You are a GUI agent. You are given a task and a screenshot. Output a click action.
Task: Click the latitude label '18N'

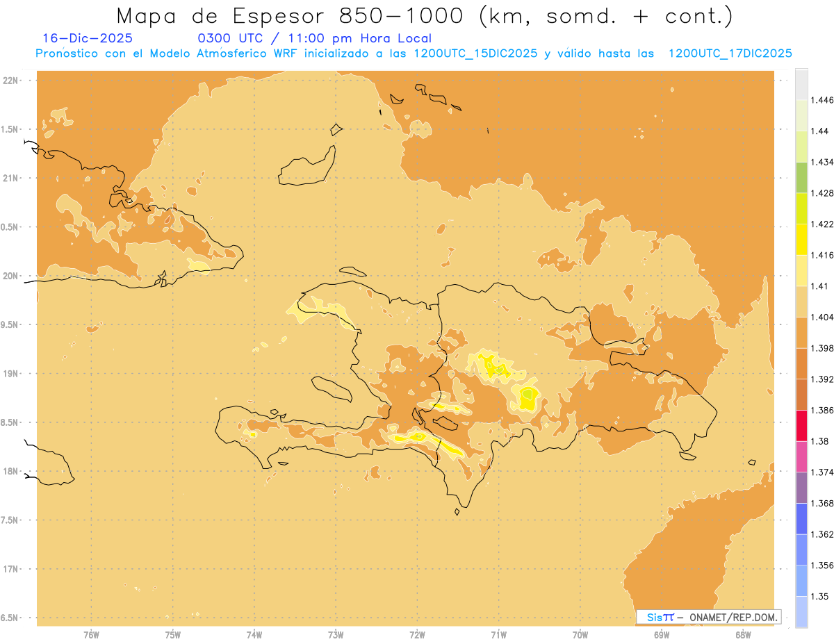[11, 471]
